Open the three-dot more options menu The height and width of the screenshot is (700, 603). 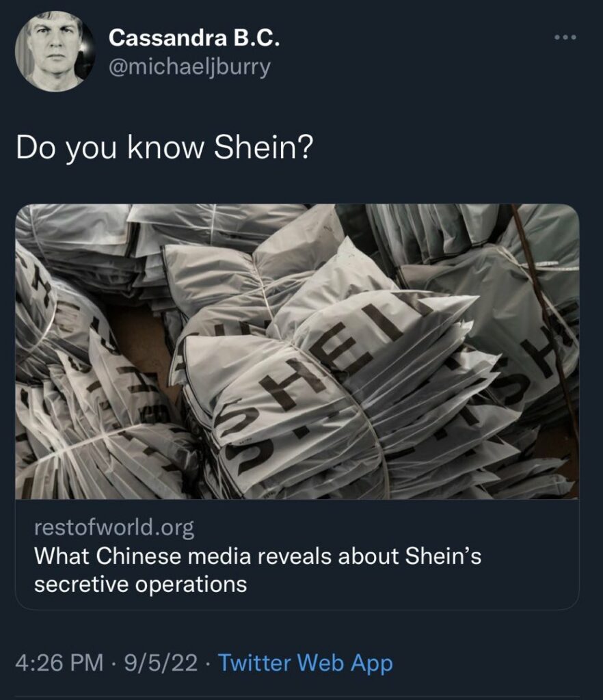pos(565,38)
